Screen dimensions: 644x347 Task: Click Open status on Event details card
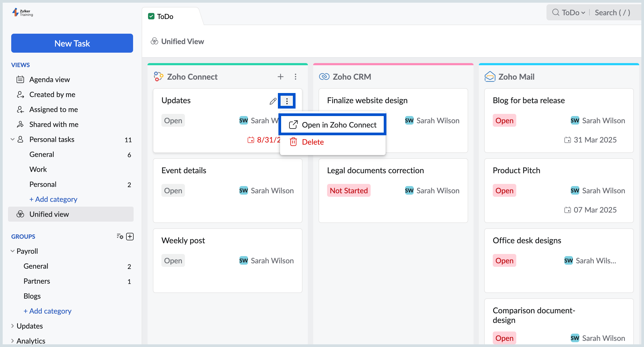(173, 190)
